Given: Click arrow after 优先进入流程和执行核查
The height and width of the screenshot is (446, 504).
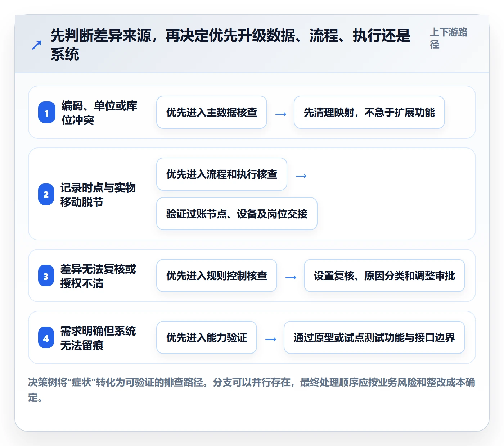Looking at the screenshot, I should coord(301,176).
